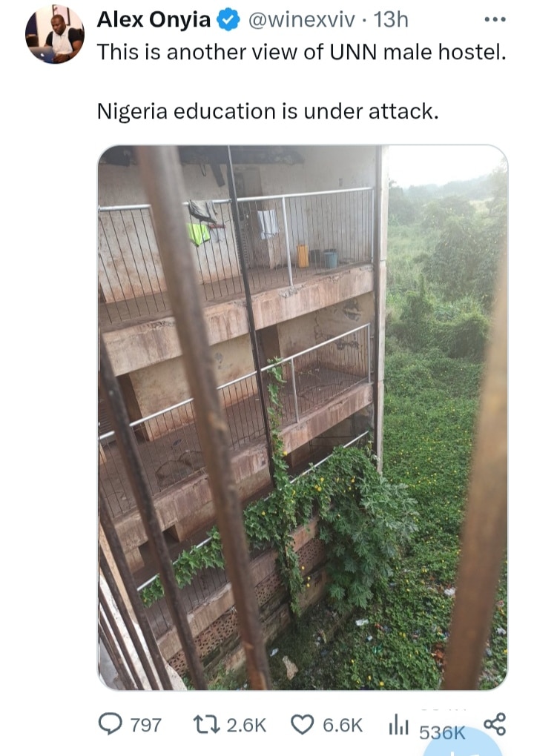Screen dimensions: 534x756
Task: Tap the 2.6K reposts count
Action: (246, 725)
